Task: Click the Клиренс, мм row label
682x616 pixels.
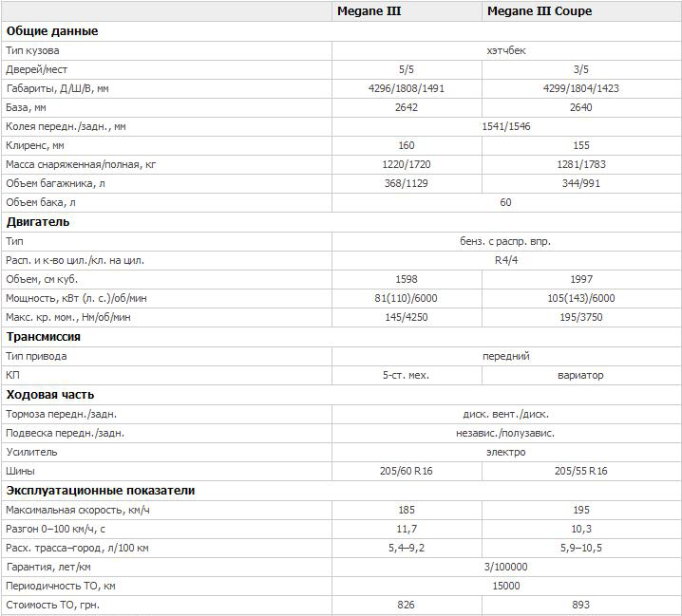Action: point(35,145)
